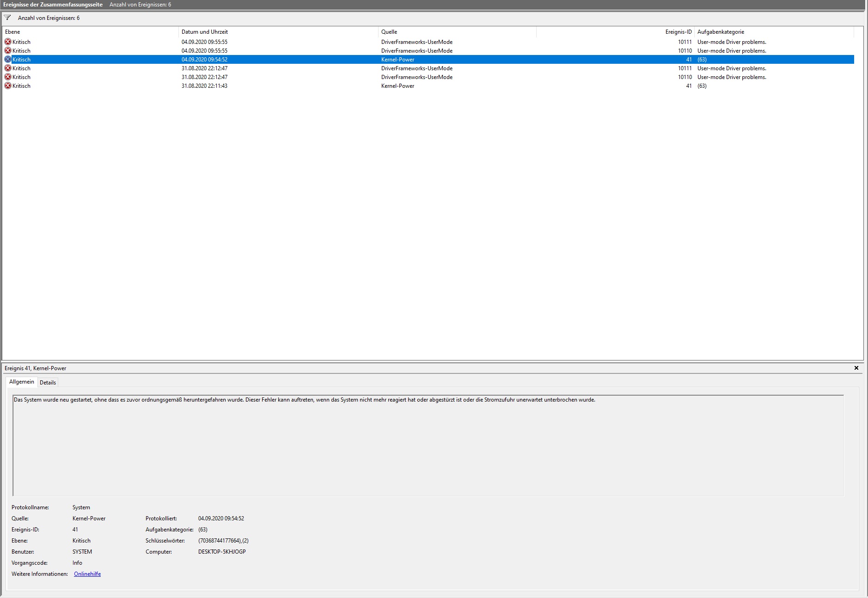Click critical icon of event 10111 at 09:55:55
Viewport: 868px width, 598px height.
[8, 42]
